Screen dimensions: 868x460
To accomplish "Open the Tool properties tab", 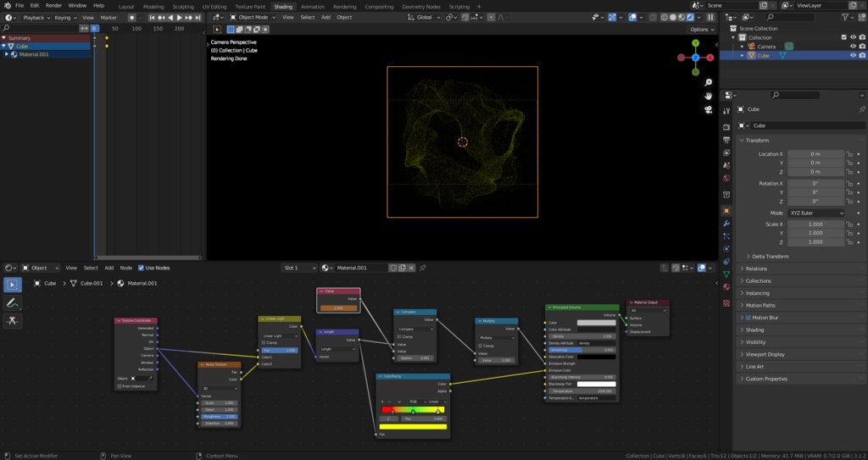I will pos(726,111).
